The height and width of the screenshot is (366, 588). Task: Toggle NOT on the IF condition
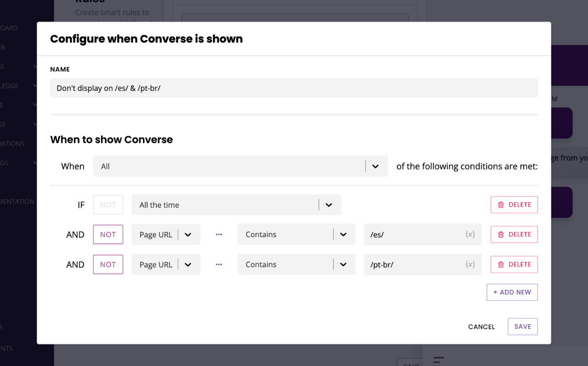[108, 205]
